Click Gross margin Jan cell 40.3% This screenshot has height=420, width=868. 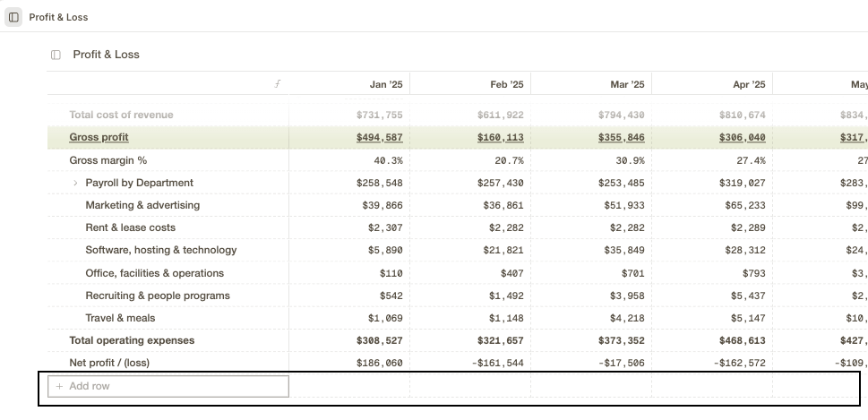coord(388,160)
